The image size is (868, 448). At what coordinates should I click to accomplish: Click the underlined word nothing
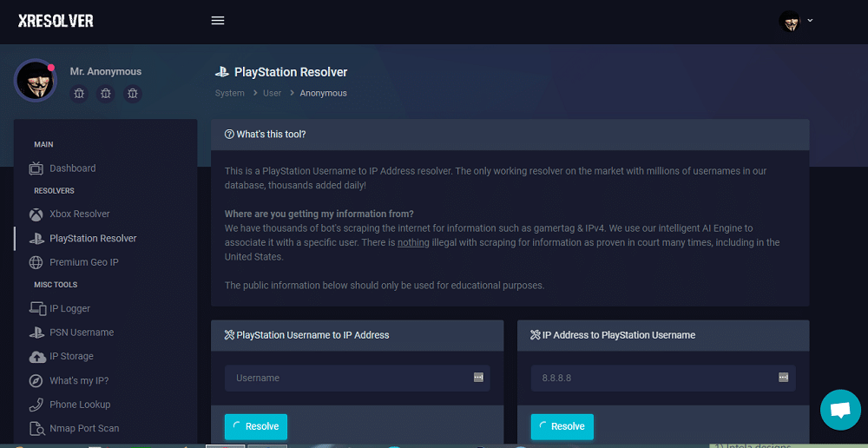point(413,242)
